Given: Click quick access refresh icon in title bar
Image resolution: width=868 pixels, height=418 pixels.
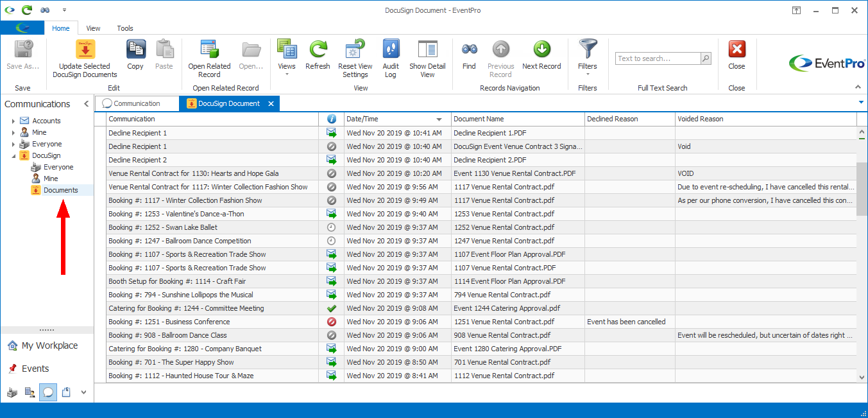Looking at the screenshot, I should coord(26,10).
